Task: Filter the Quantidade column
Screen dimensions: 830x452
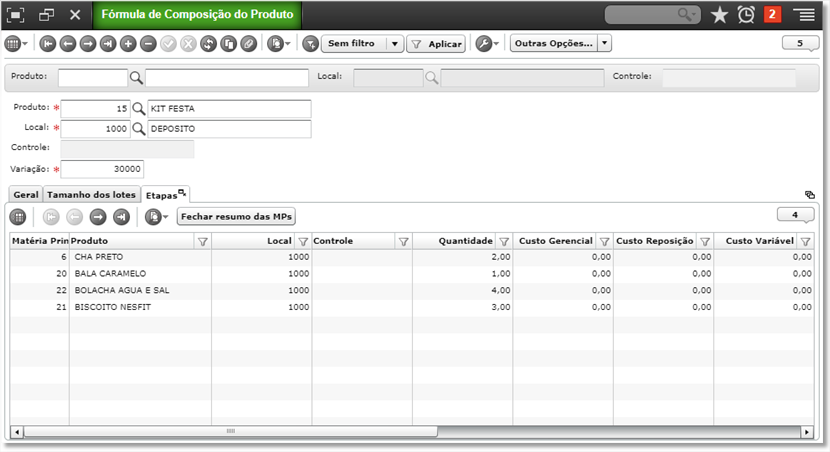Action: tap(504, 241)
